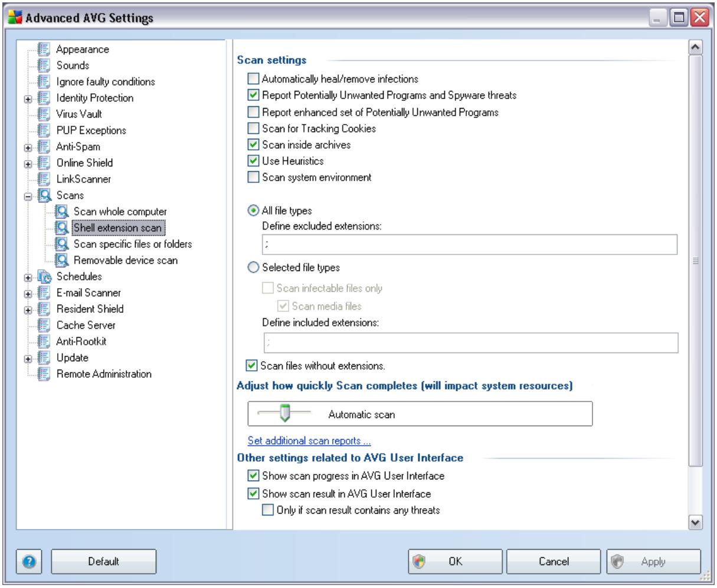Enable Scan system environment
The height and width of the screenshot is (588, 717).
point(253,177)
